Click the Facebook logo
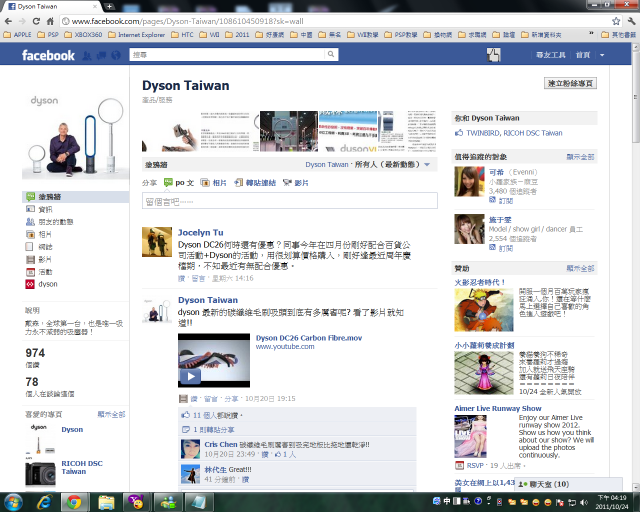Screen dimensions: 640x512 [48, 55]
